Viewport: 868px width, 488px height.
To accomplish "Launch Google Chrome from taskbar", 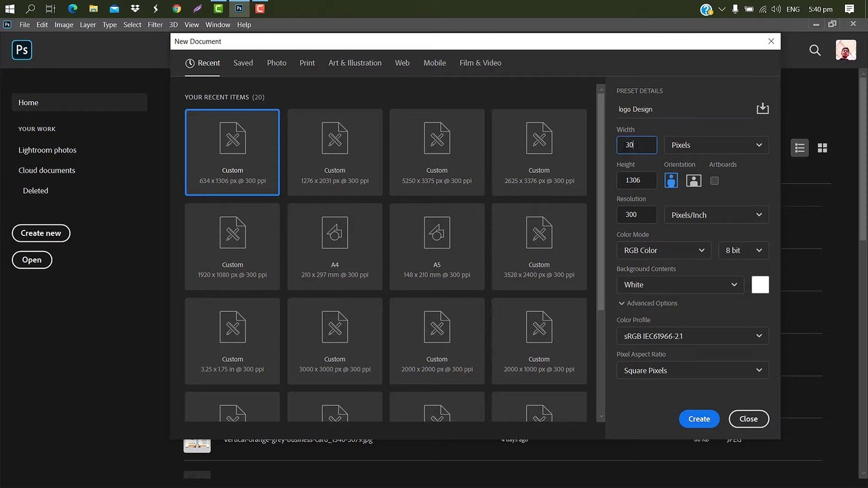I will point(176,9).
